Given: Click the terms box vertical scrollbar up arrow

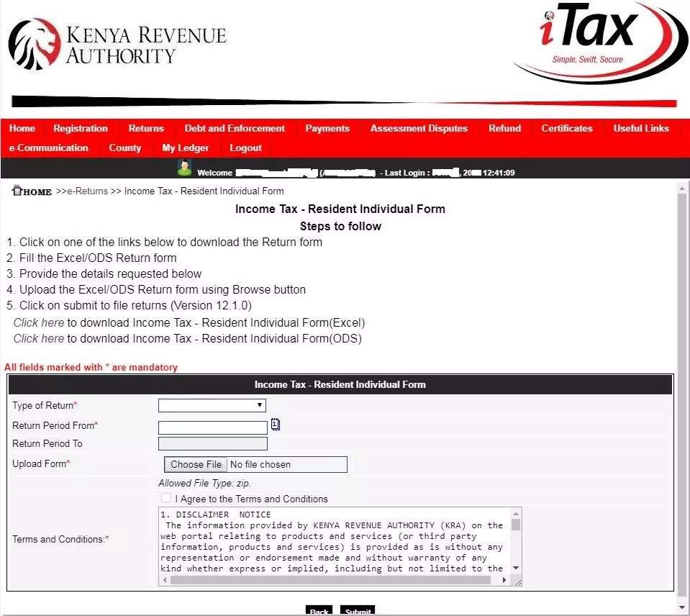Looking at the screenshot, I should 516,514.
